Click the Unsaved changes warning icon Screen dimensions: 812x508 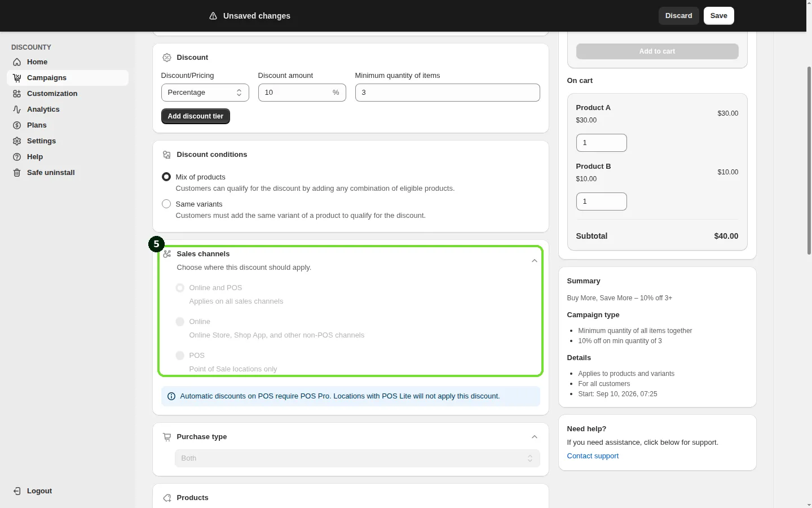click(x=213, y=16)
